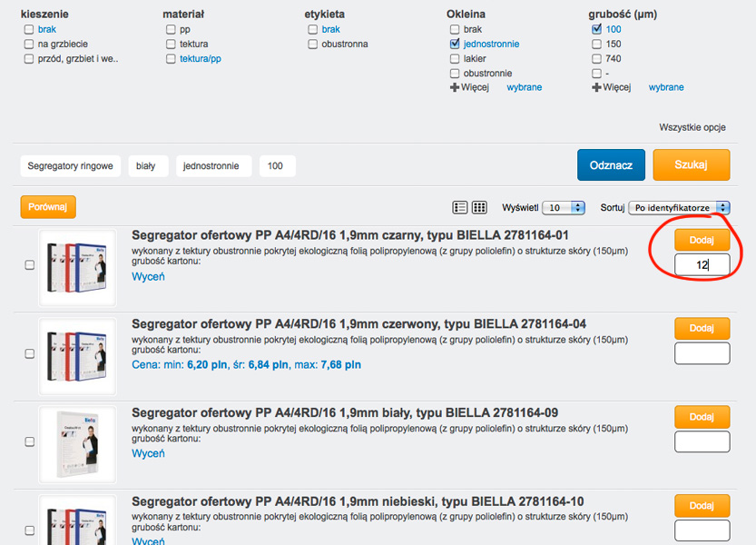This screenshot has width=756, height=545.
Task: Open the Wszystkie opcje link
Action: [692, 127]
